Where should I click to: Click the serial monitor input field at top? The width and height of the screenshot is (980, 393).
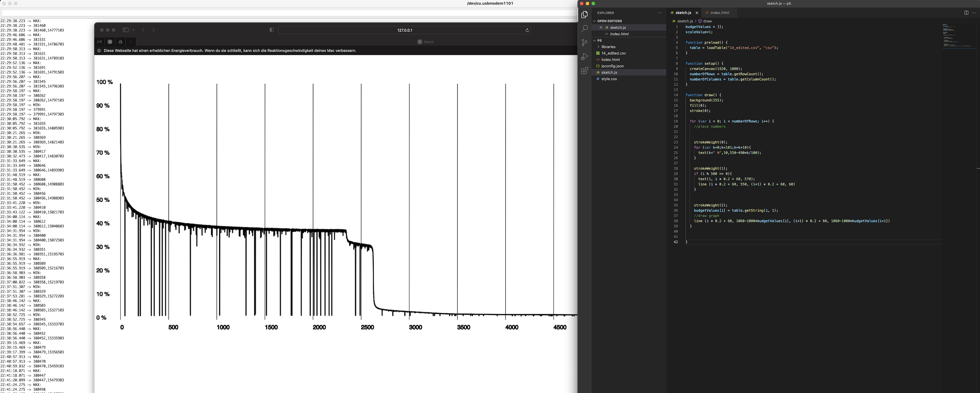click(289, 13)
